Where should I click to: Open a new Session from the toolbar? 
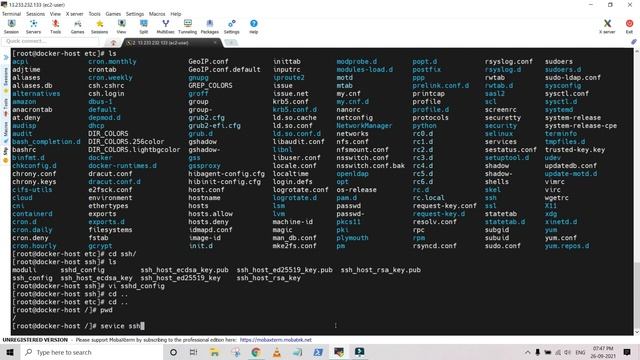tap(11, 27)
